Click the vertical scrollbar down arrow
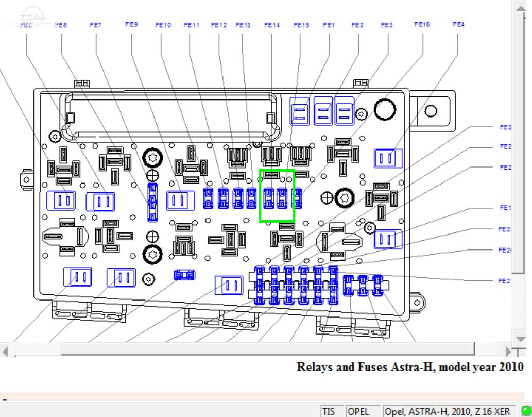 click(x=521, y=339)
